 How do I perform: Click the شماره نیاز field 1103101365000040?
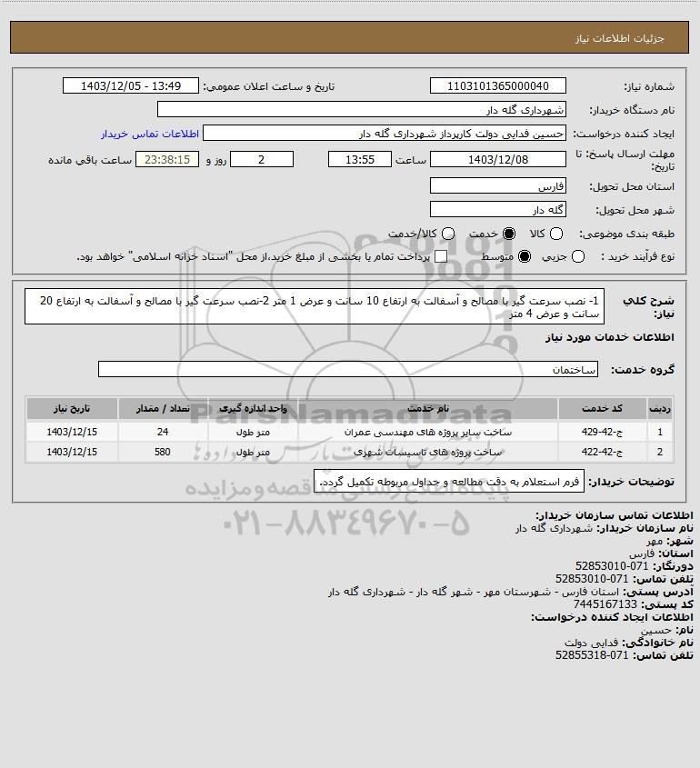click(497, 85)
